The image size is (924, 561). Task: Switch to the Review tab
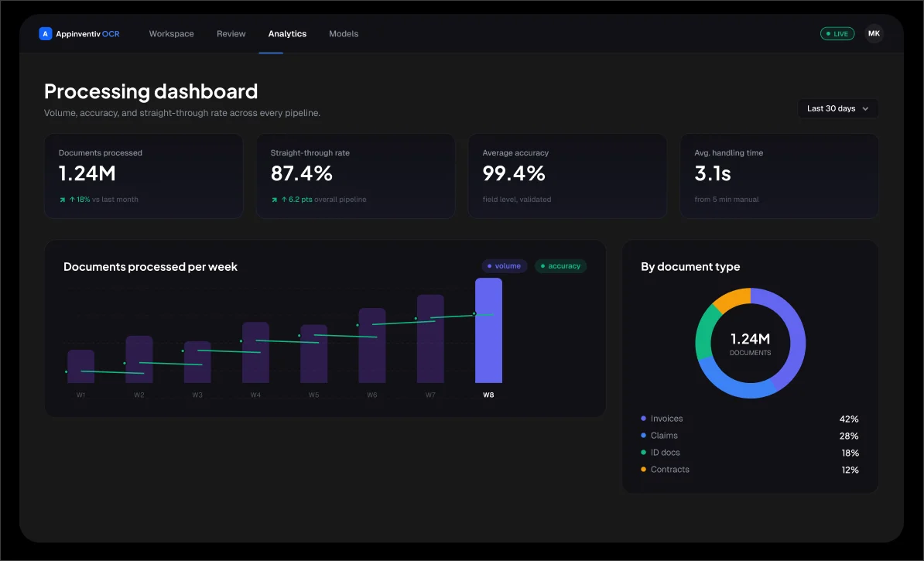pos(231,33)
